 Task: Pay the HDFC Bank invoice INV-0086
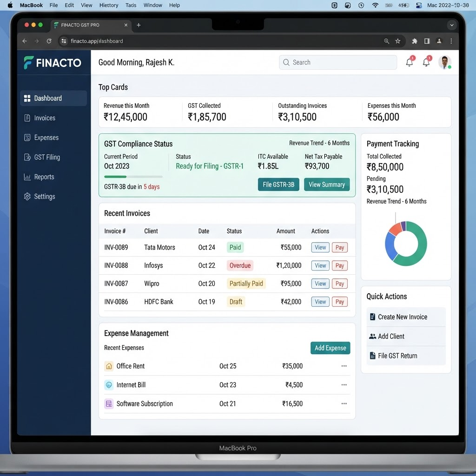340,302
